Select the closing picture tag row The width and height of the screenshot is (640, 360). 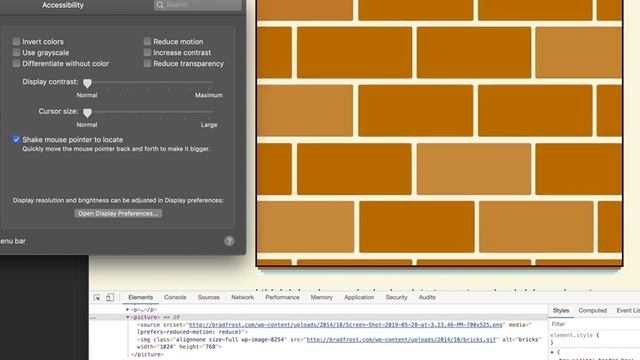pyautogui.click(x=147, y=355)
